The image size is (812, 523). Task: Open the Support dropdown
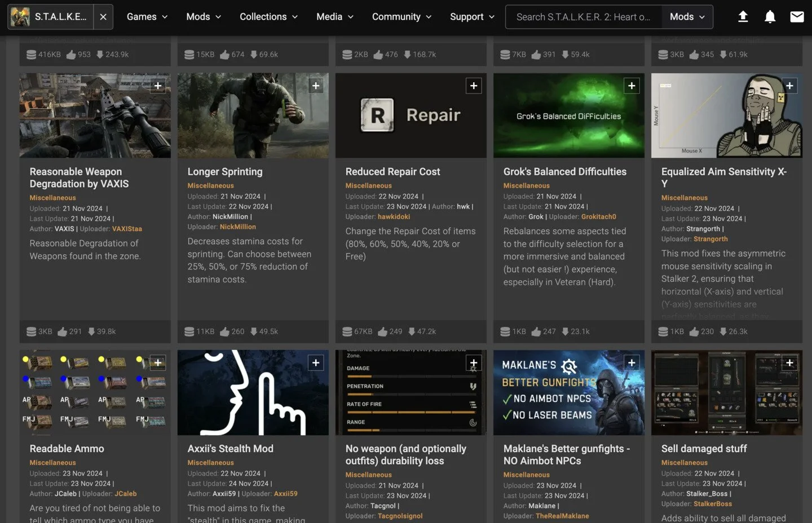tap(472, 17)
